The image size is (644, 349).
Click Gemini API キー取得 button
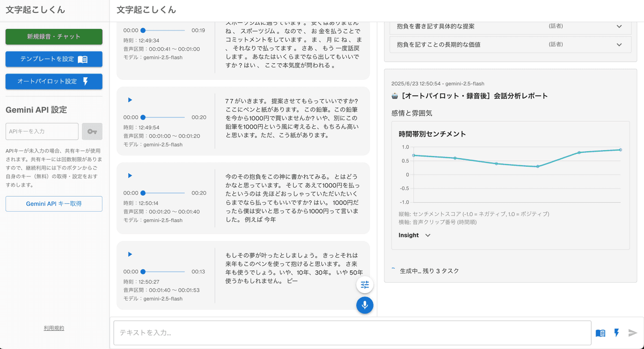tap(54, 204)
